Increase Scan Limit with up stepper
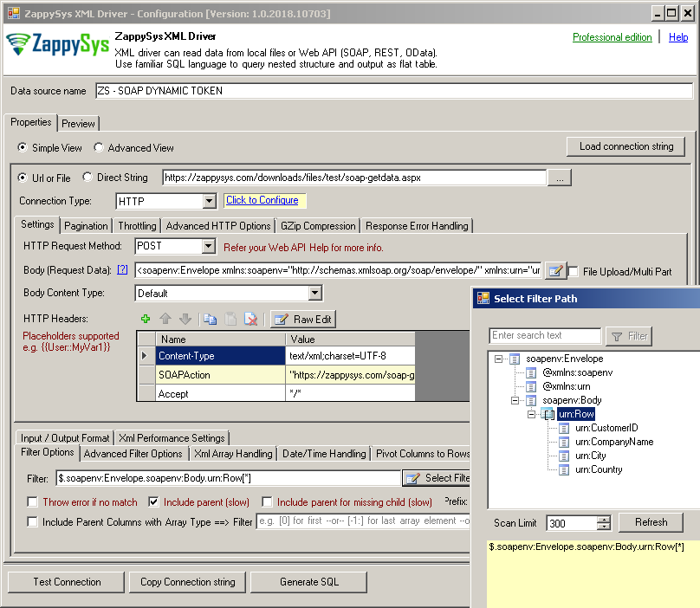Viewport: 700px width, 608px height. click(x=604, y=519)
